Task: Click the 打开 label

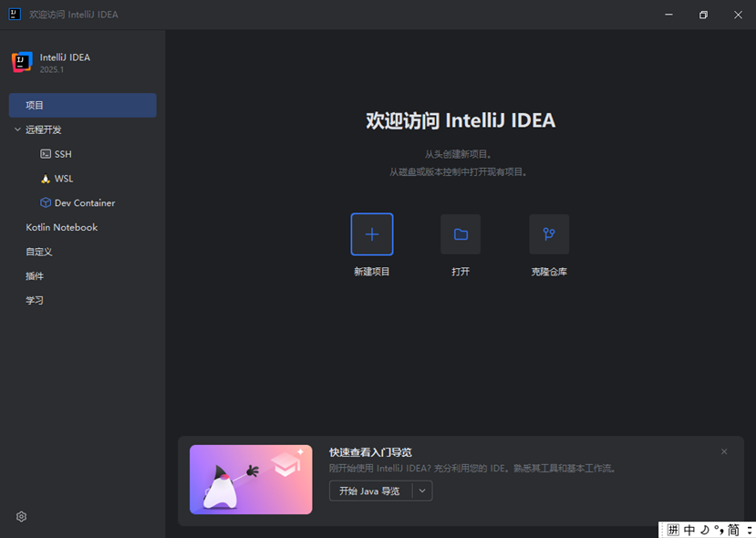Action: coord(461,272)
